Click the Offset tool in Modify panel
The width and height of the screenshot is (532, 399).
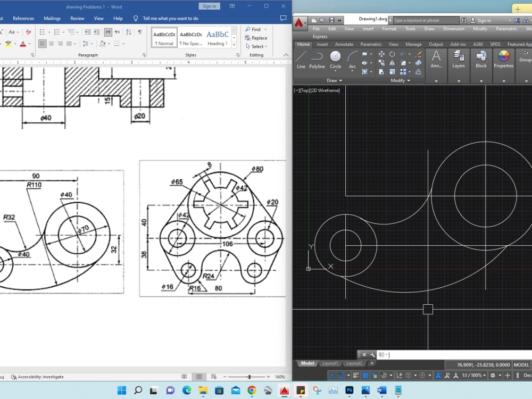(x=418, y=72)
